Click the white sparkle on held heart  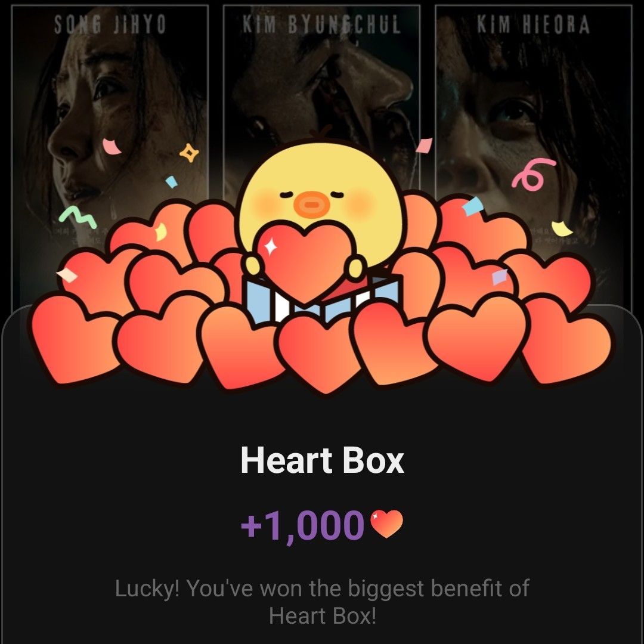pos(270,247)
